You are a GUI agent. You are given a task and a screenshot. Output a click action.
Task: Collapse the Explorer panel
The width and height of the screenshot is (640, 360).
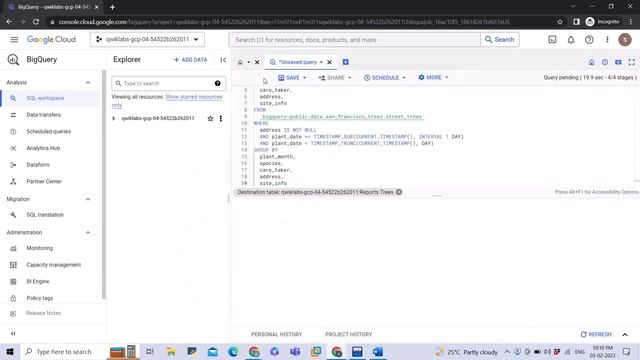pyautogui.click(x=223, y=60)
